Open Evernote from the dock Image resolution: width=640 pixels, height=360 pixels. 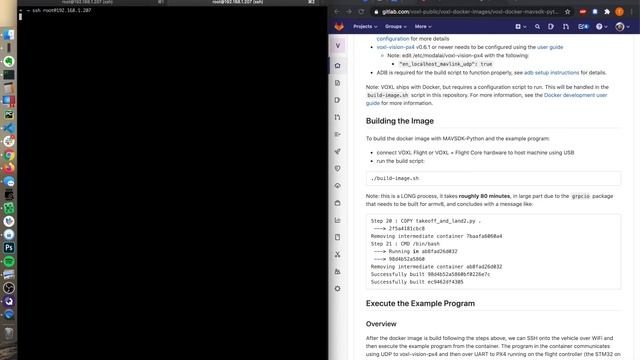[x=9, y=62]
